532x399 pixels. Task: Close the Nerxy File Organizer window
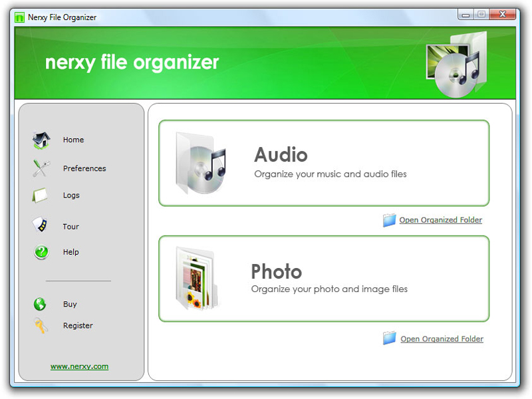tap(503, 14)
